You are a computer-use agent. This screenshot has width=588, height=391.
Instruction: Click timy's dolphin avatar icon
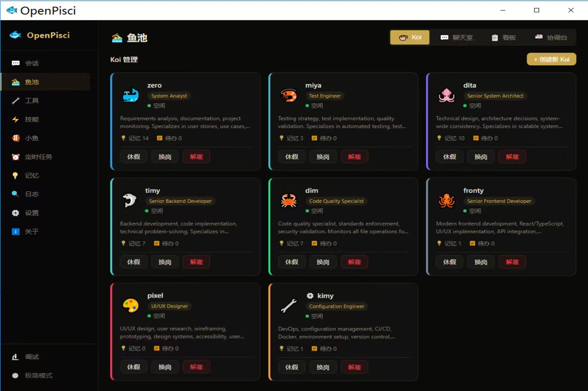pos(129,201)
